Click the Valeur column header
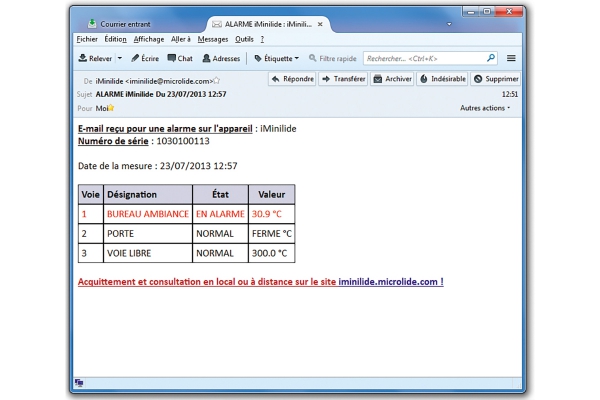 point(272,194)
